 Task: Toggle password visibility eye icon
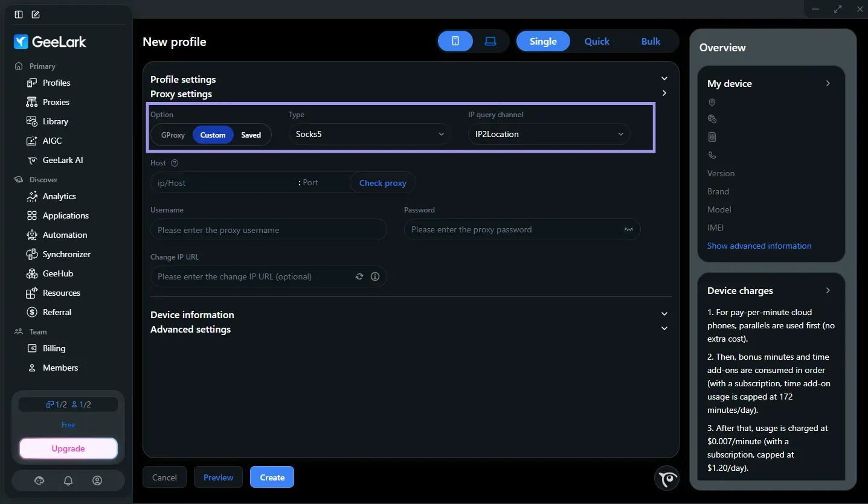[629, 229]
